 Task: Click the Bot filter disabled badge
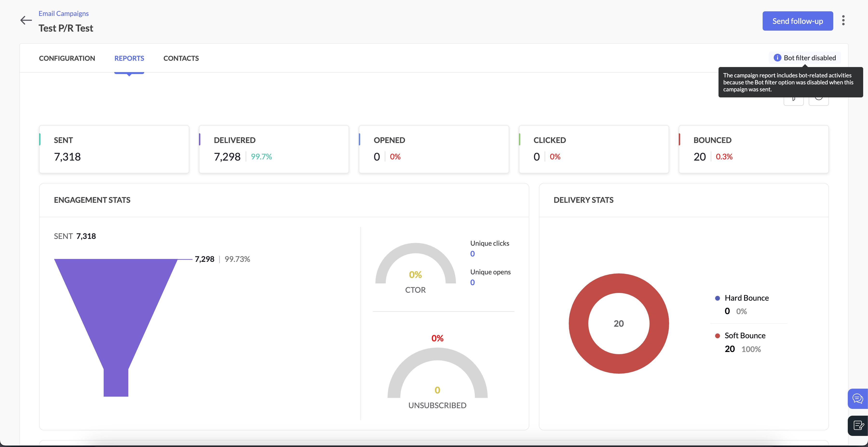pyautogui.click(x=809, y=58)
